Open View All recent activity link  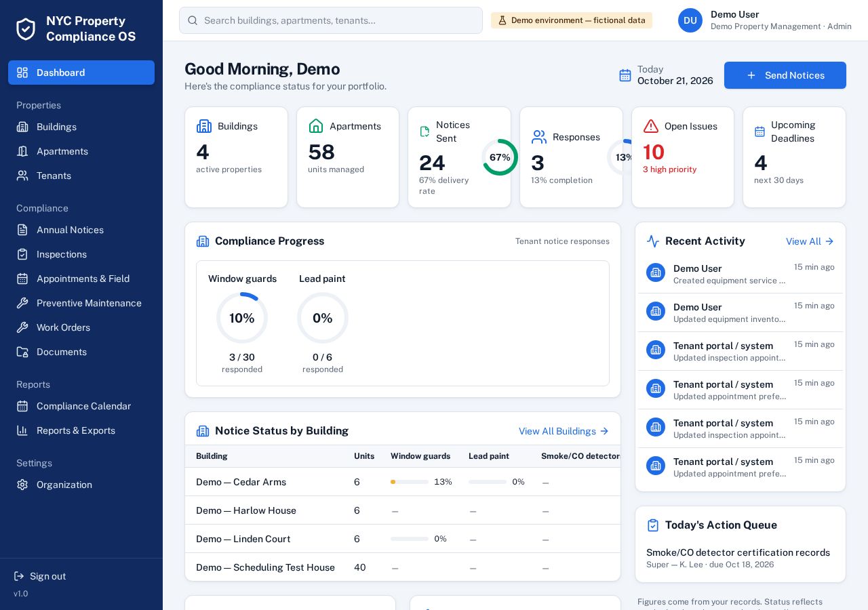pos(810,241)
